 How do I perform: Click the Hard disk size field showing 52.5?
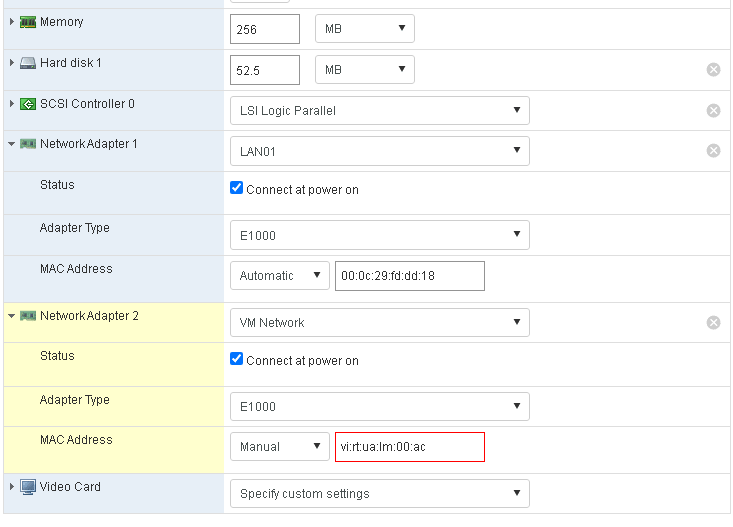pyautogui.click(x=265, y=70)
